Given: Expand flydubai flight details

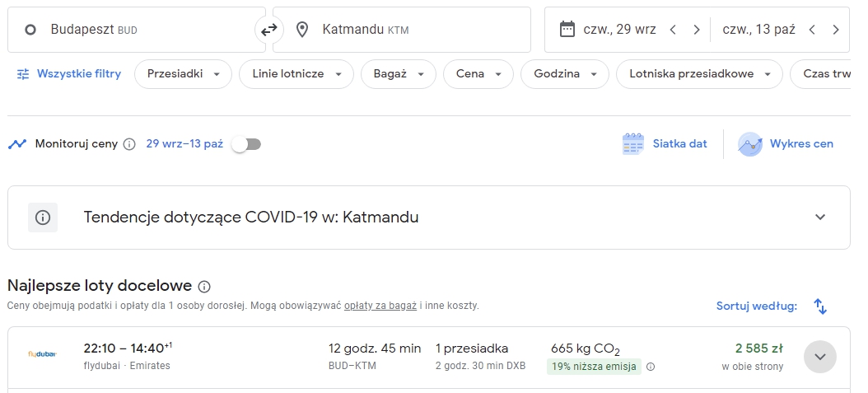Looking at the screenshot, I should point(820,357).
